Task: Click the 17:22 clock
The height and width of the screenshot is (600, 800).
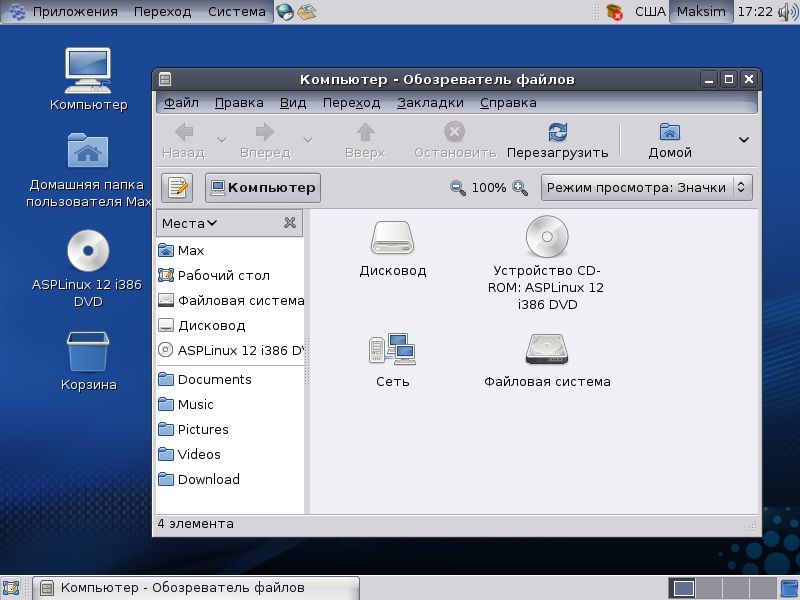Action: 755,11
